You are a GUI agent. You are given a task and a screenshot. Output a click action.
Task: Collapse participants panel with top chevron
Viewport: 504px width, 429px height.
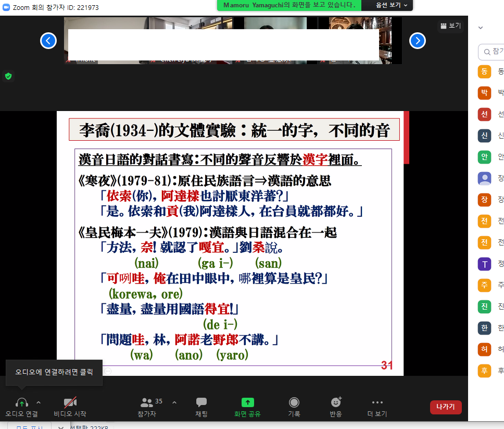pyautogui.click(x=481, y=28)
